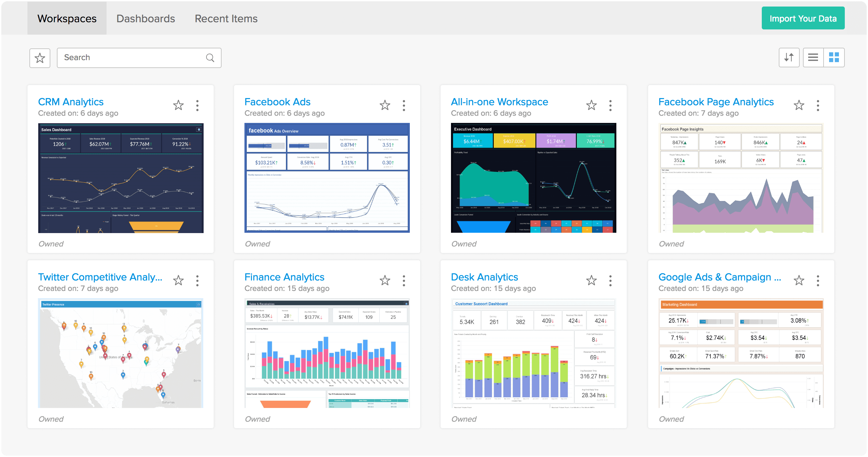Click the favorites filter star icon
The image size is (868, 457).
[x=40, y=58]
